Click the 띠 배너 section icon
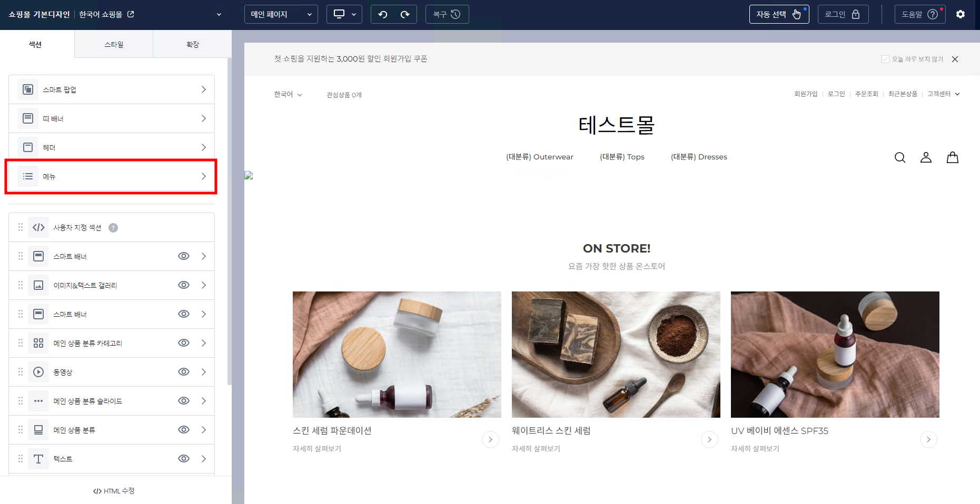Screen dimensions: 980x504 click(28, 118)
